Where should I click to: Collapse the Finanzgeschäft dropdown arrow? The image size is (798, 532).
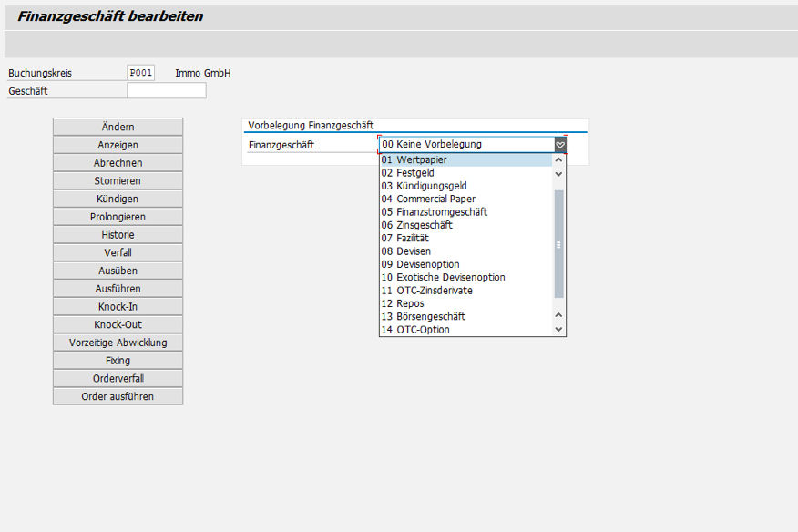tap(560, 145)
